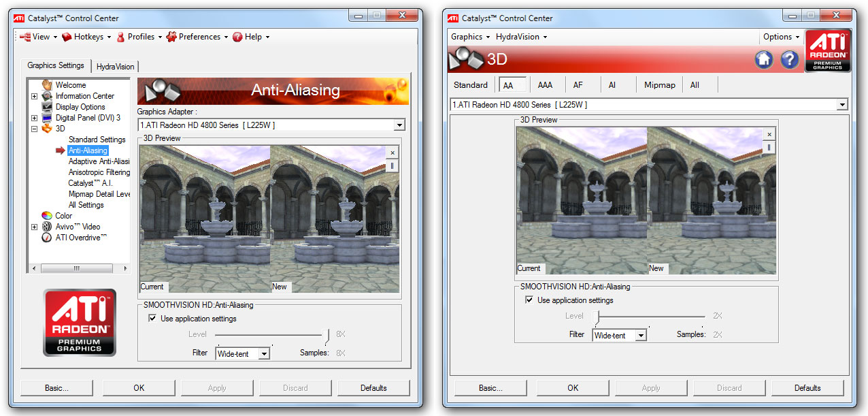Open the Hotkeys menu
Viewport: 868px width, 416px height.
(87, 37)
